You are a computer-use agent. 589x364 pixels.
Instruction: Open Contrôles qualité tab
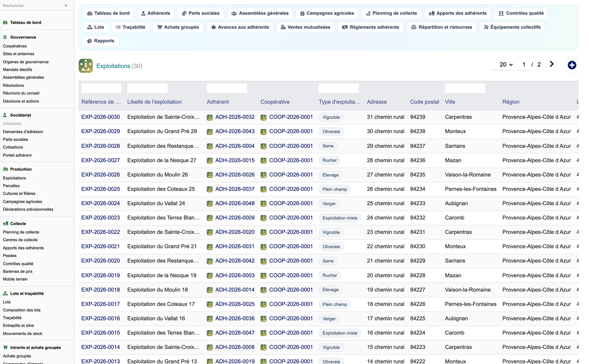point(521,13)
